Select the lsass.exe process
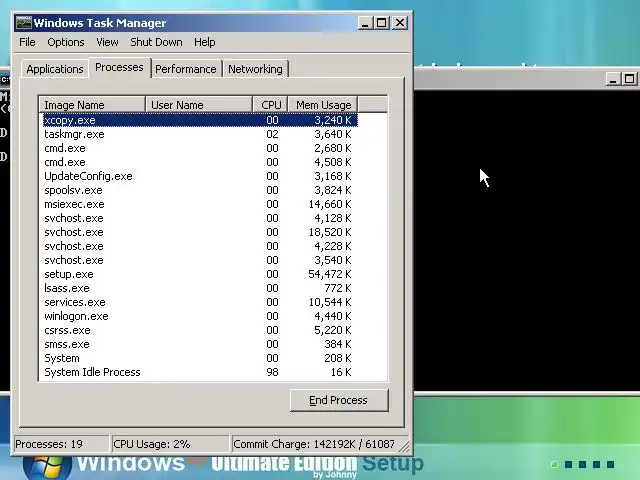Image resolution: width=640 pixels, height=480 pixels. [200, 288]
